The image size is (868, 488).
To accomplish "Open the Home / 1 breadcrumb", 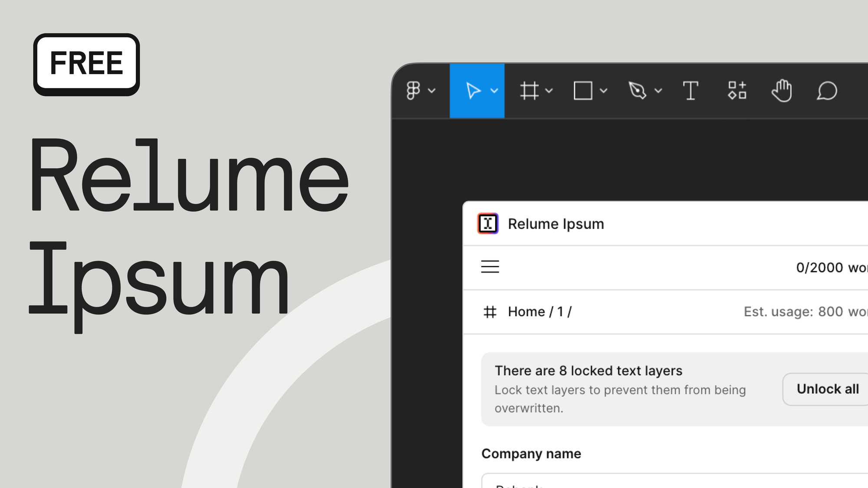I will [540, 311].
